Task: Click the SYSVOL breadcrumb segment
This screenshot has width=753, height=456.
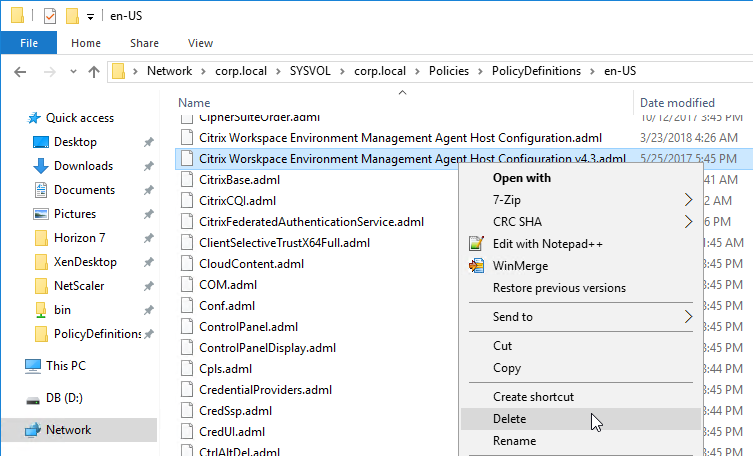Action: coord(310,71)
